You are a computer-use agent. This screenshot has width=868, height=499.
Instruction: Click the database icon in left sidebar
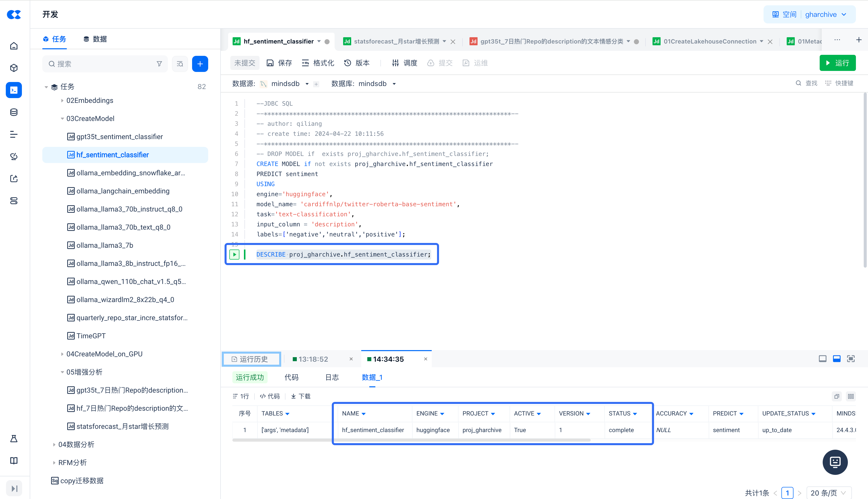click(x=14, y=112)
